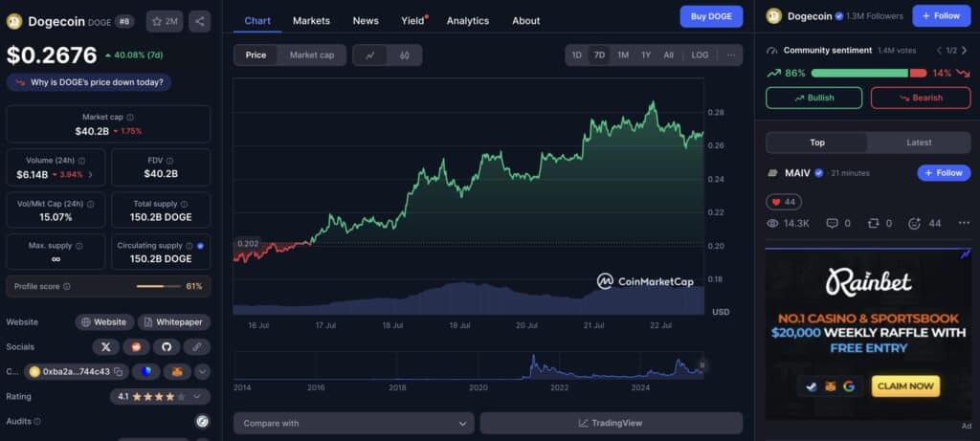Click the community sentiment progress bar
Image resolution: width=980 pixels, height=441 pixels.
(869, 73)
